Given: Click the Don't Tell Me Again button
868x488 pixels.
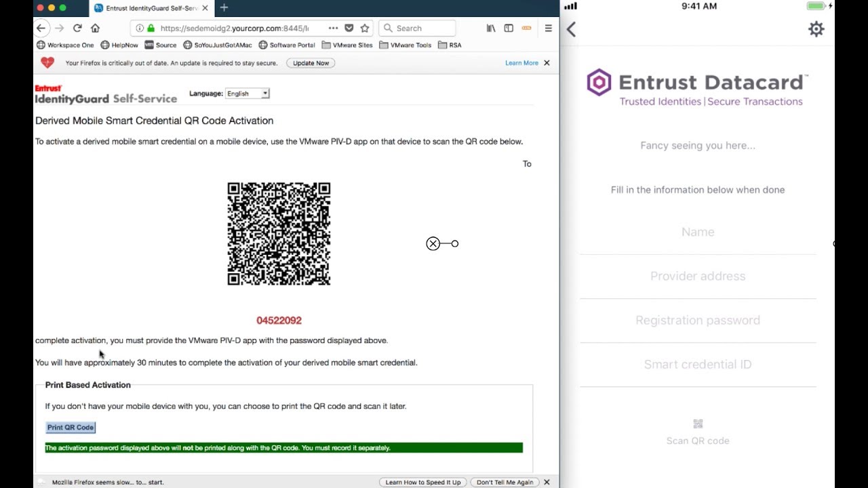Looking at the screenshot, I should [x=505, y=483].
